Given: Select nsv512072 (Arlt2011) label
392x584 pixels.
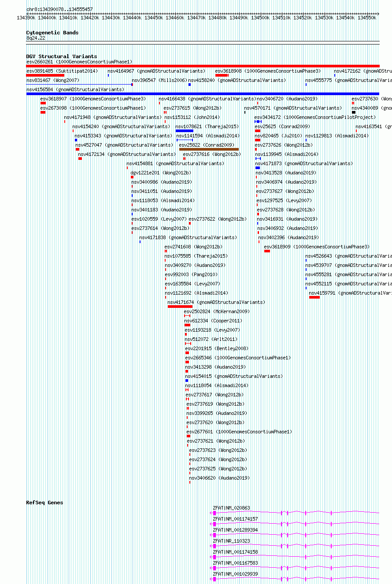Looking at the screenshot, I should [211, 339].
